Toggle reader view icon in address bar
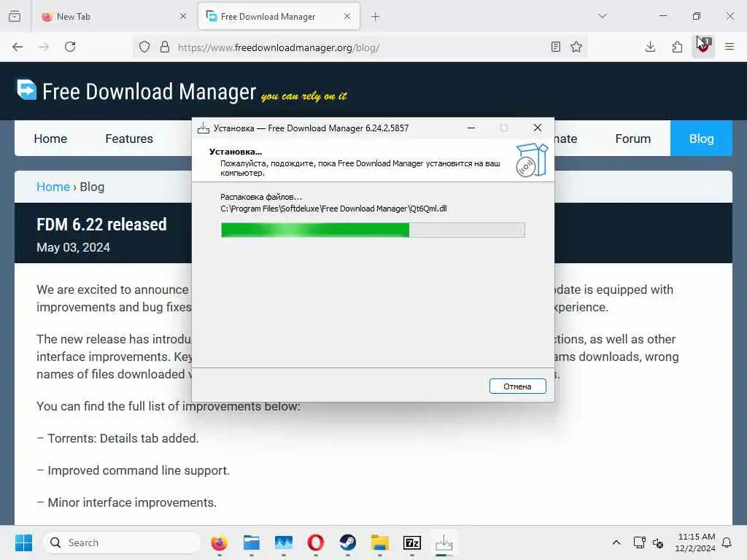Viewport: 747px width, 560px height. (555, 47)
